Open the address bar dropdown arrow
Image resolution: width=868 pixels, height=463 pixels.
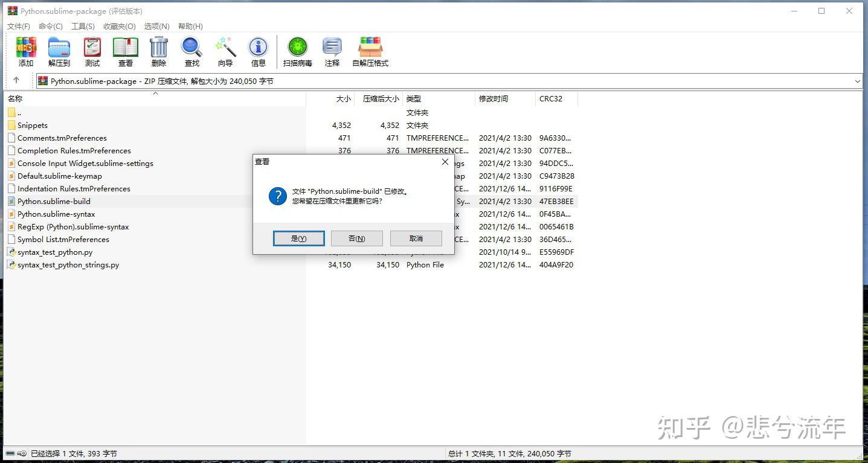coord(858,80)
